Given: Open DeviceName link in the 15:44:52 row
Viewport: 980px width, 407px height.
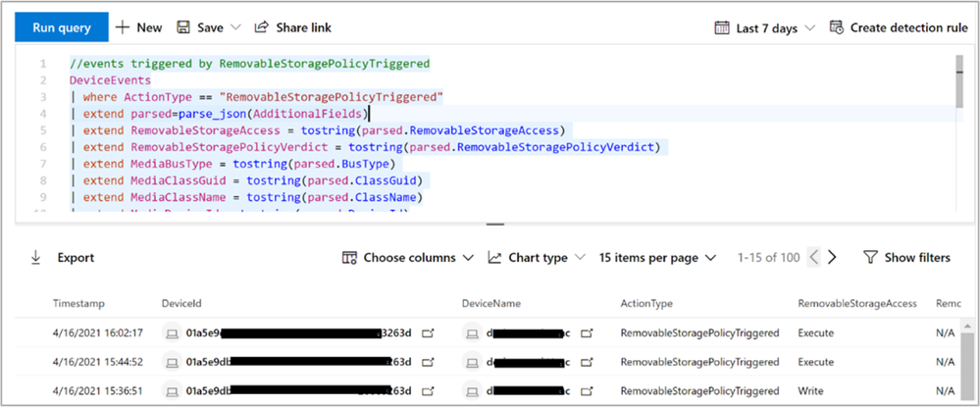Looking at the screenshot, I should click(x=587, y=362).
